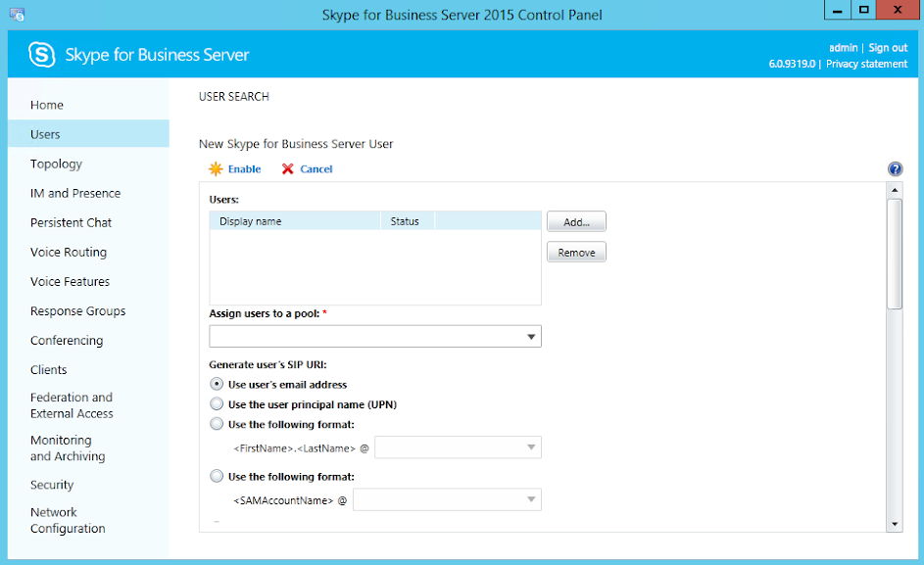
Task: Open IM and Presence settings
Action: pyautogui.click(x=75, y=193)
